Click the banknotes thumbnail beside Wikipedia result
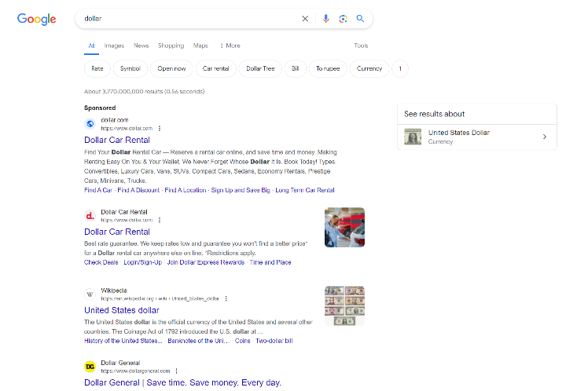This screenshot has width=588, height=391. pos(344,306)
